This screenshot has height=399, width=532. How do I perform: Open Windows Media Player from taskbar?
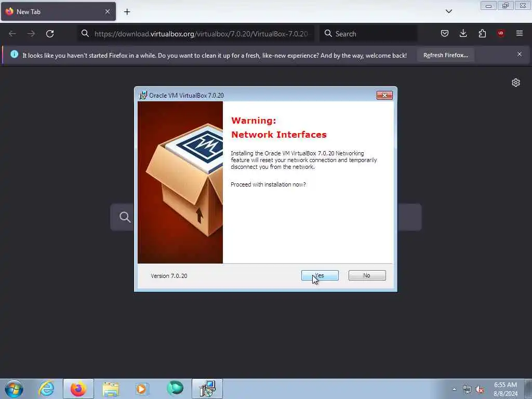142,389
